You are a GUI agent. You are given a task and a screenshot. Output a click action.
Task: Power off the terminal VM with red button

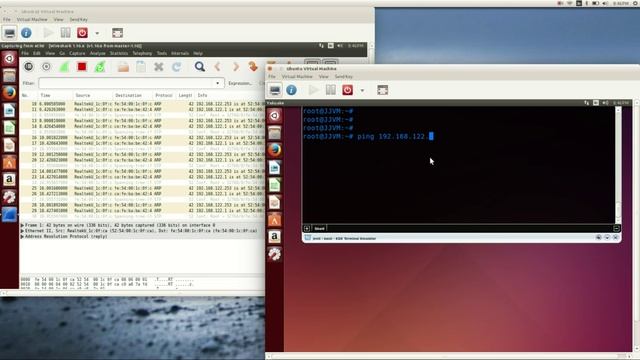coord(347,90)
